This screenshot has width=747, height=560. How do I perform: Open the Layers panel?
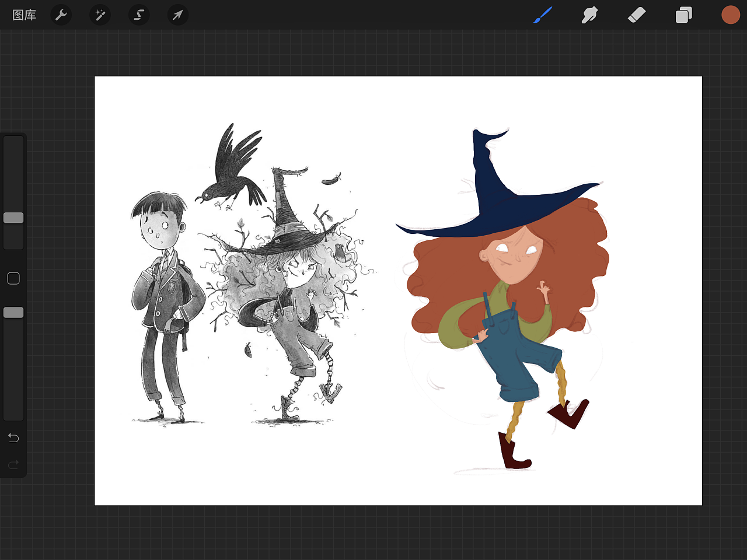coord(683,15)
